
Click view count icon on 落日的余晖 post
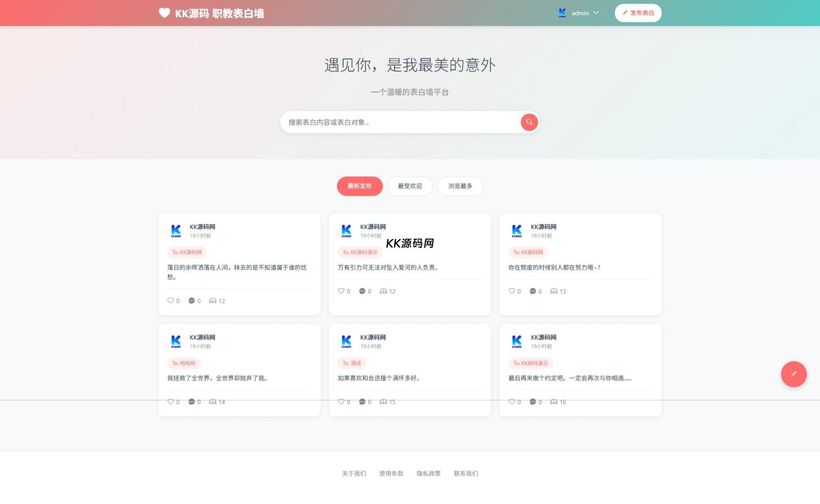[x=213, y=301]
